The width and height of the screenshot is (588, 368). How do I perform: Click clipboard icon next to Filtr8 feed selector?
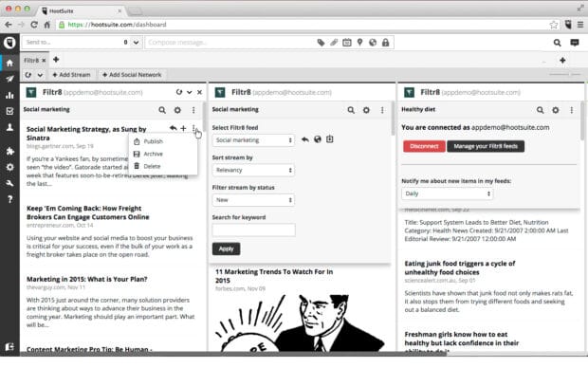click(x=330, y=139)
